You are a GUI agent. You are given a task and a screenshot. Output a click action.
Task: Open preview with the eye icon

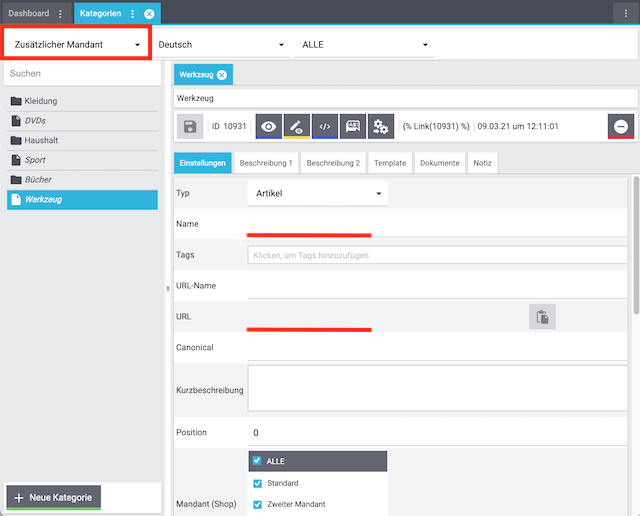268,126
